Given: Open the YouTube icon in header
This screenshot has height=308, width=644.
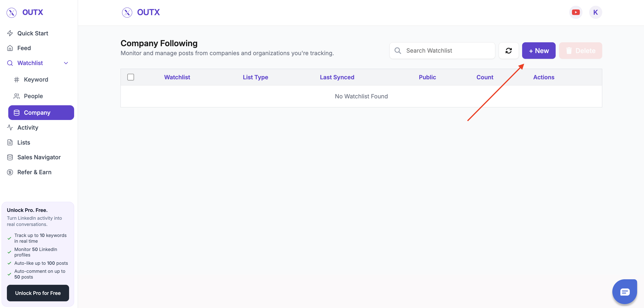Looking at the screenshot, I should click(576, 12).
